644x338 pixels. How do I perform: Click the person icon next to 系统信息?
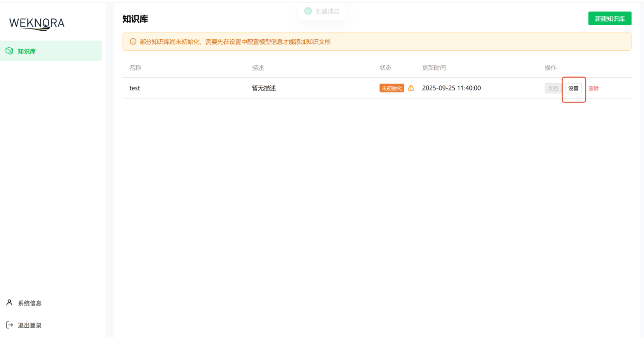tap(9, 303)
